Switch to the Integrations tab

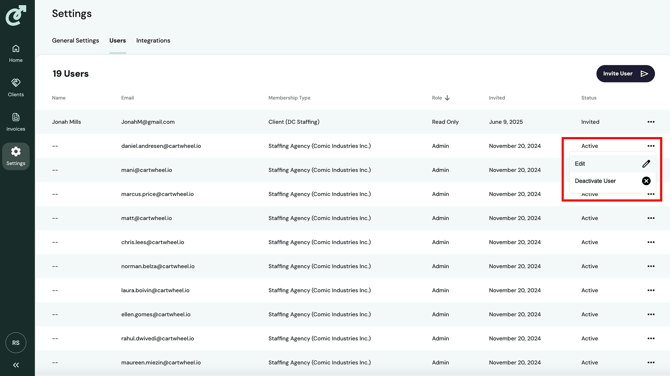tap(153, 41)
